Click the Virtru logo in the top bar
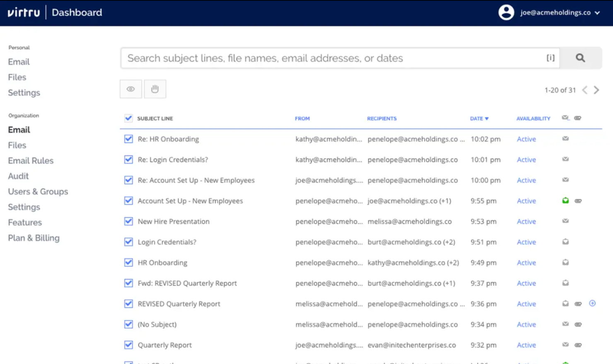 click(x=23, y=12)
